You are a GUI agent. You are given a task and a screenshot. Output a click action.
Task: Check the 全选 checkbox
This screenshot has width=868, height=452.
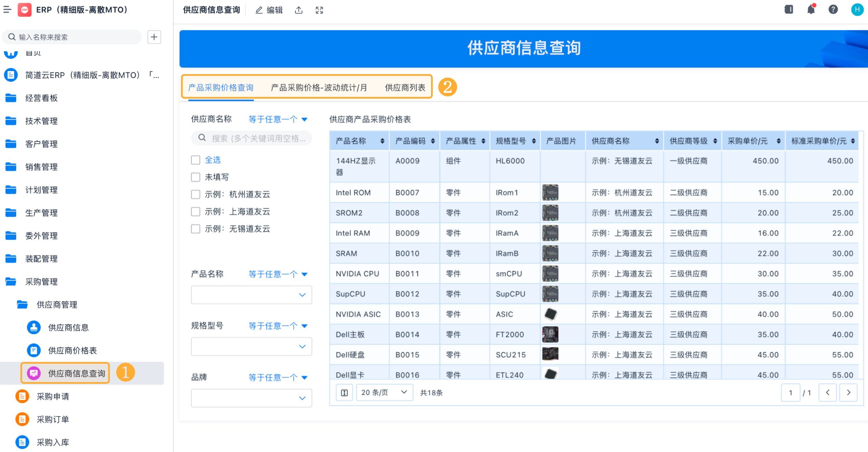[195, 160]
